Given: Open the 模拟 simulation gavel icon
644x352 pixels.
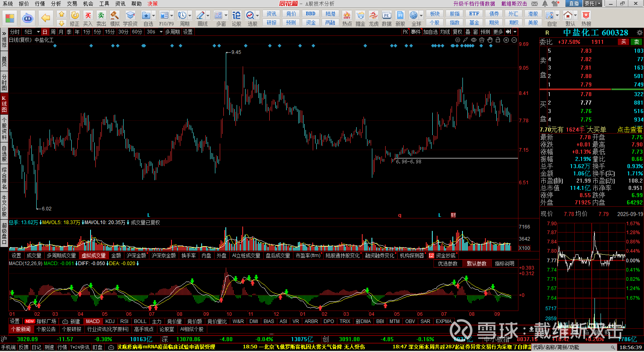Looking at the screenshot, I should pos(115,16).
